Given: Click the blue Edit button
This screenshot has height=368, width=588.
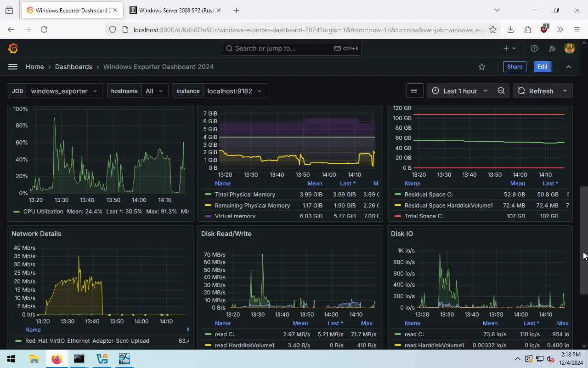Looking at the screenshot, I should (x=543, y=67).
